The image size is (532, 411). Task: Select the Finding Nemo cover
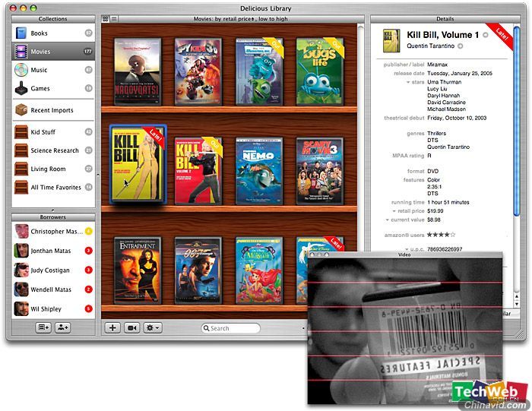coord(260,171)
